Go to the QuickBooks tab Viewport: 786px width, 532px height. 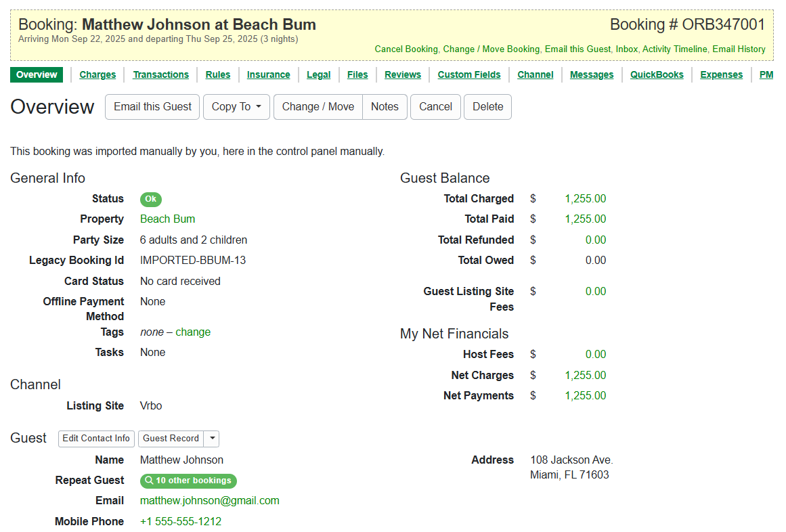pyautogui.click(x=657, y=75)
